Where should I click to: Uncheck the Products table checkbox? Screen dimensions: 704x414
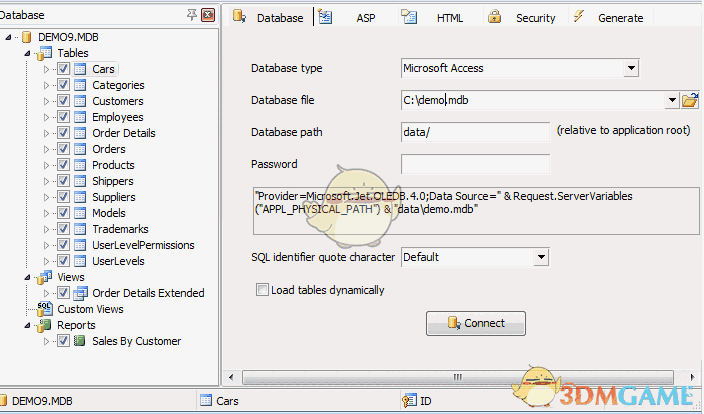(x=63, y=165)
